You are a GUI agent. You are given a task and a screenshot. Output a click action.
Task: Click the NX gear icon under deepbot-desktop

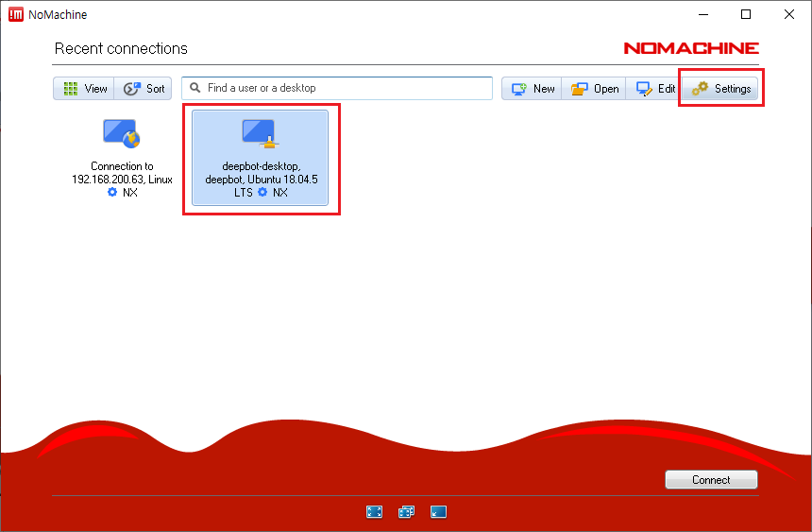coord(262,193)
